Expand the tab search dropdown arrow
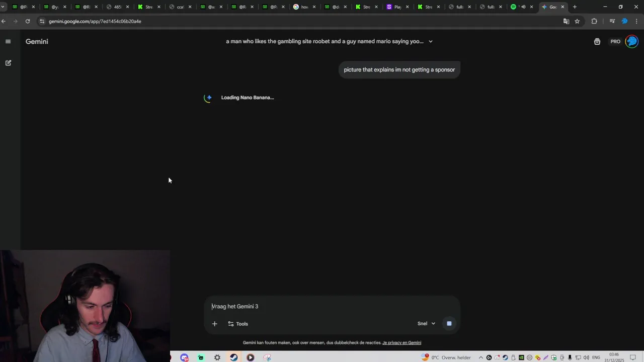The width and height of the screenshot is (644, 362). click(x=3, y=7)
